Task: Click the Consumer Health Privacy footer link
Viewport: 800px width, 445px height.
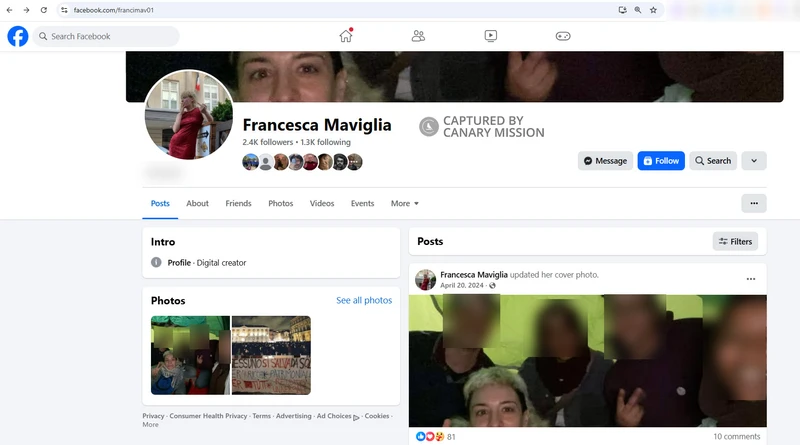Action: pos(208,416)
